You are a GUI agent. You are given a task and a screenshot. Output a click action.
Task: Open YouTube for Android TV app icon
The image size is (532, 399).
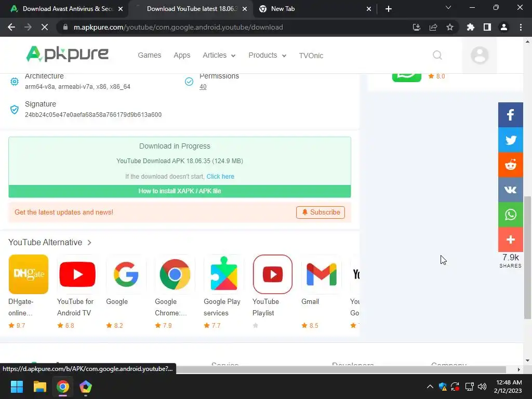(77, 274)
